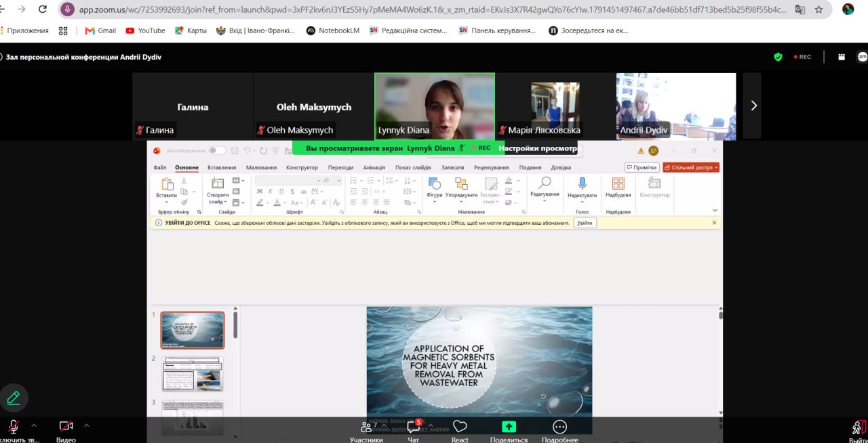Select slide 2 thumbnail in the slide panel
The width and height of the screenshot is (868, 443).
click(x=193, y=374)
